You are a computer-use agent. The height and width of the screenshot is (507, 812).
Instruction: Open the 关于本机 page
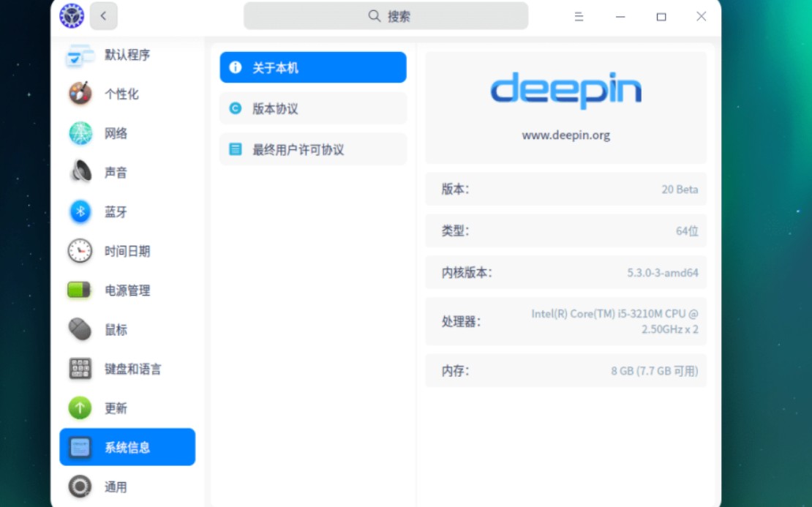click(313, 67)
